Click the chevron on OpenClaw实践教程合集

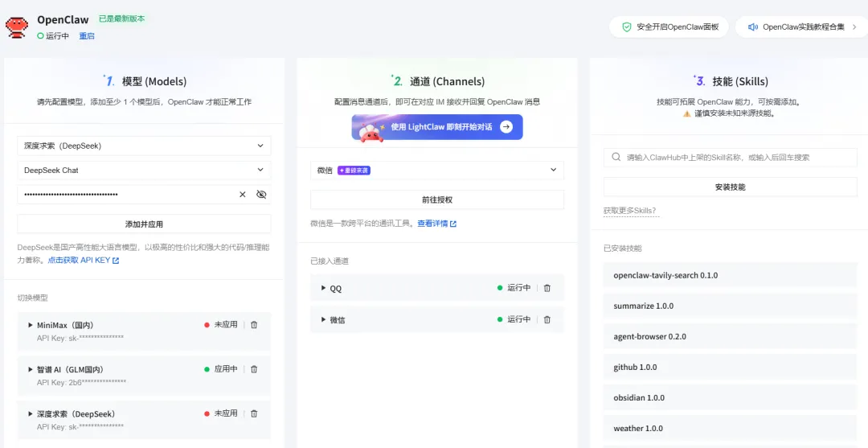click(x=854, y=27)
